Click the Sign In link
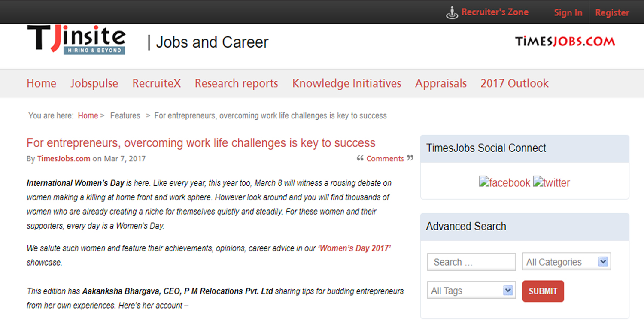 pyautogui.click(x=568, y=13)
